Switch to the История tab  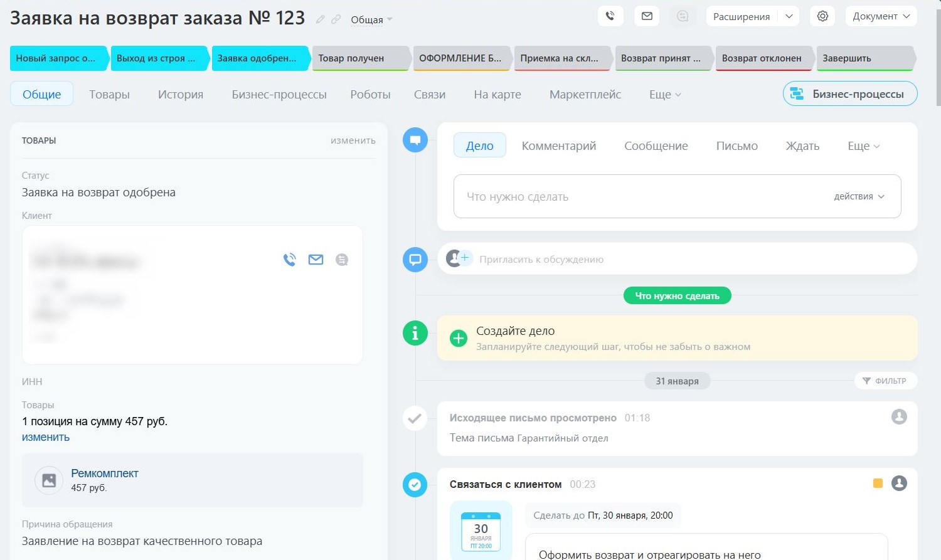tap(181, 95)
